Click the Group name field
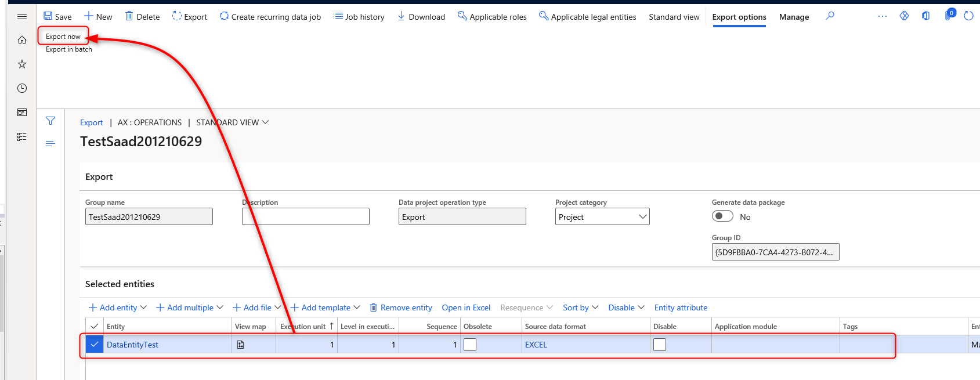This screenshot has height=380, width=980. coord(149,216)
